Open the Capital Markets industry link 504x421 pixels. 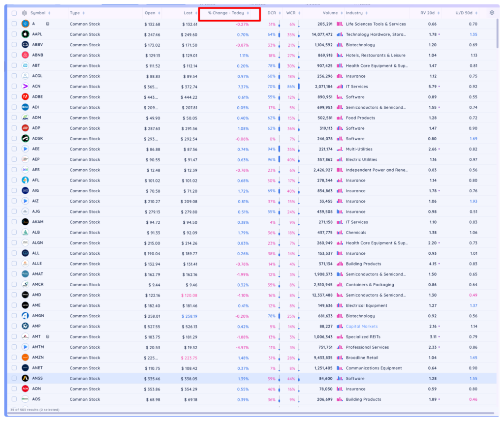click(x=362, y=326)
